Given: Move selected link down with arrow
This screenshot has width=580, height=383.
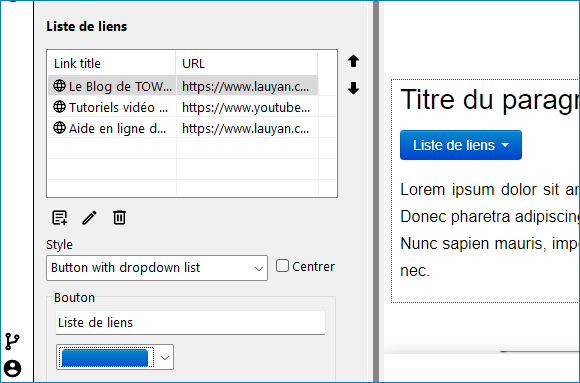Looking at the screenshot, I should coord(353,88).
